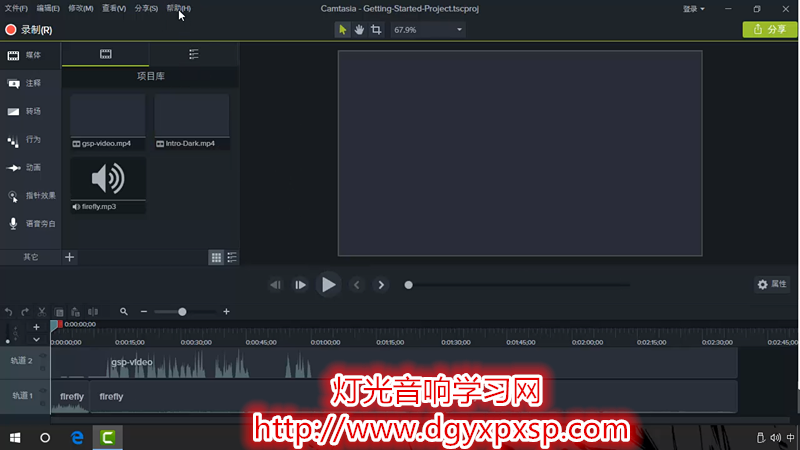Click the copy icon in timeline toolbar

(x=59, y=312)
